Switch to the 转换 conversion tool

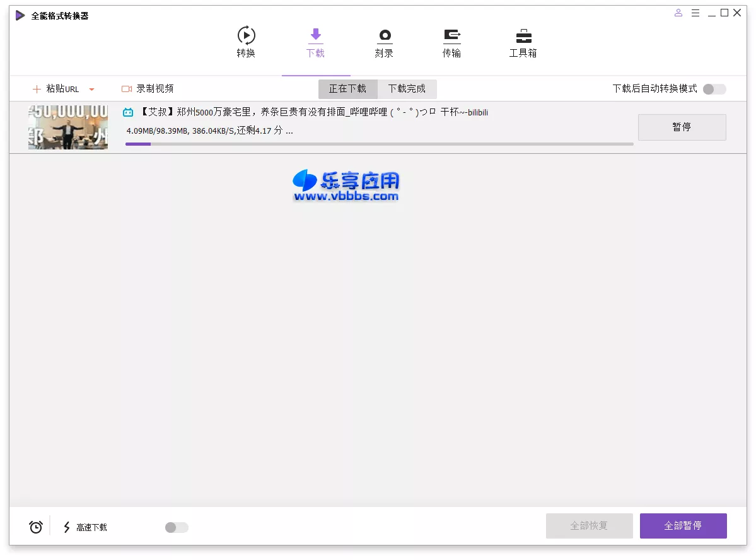(x=245, y=42)
